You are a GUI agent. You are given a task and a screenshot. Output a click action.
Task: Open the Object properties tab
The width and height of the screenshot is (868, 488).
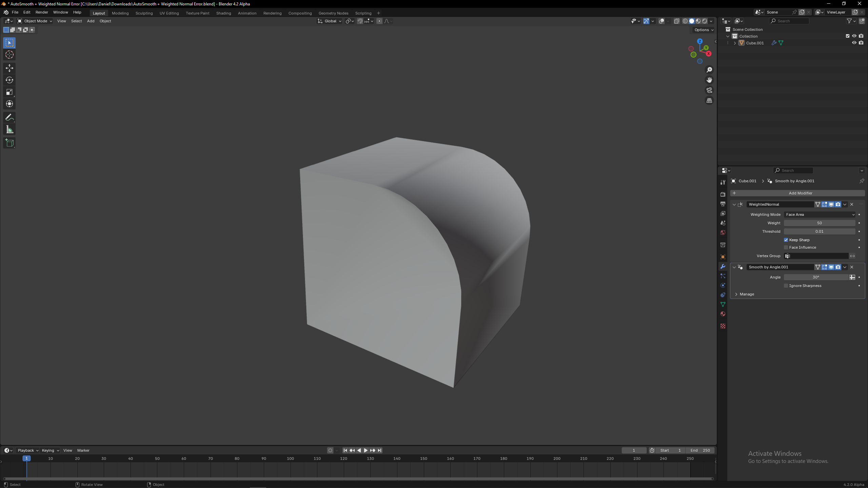[x=723, y=257]
